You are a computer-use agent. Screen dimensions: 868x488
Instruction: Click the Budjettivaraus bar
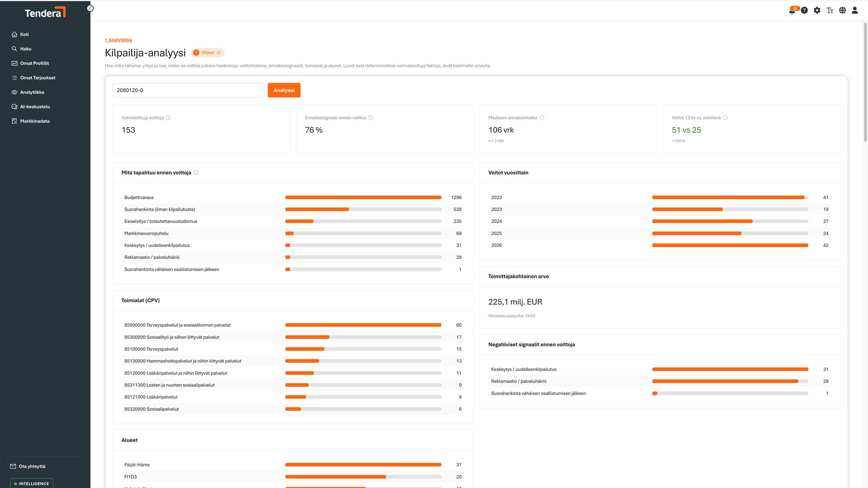click(x=363, y=197)
